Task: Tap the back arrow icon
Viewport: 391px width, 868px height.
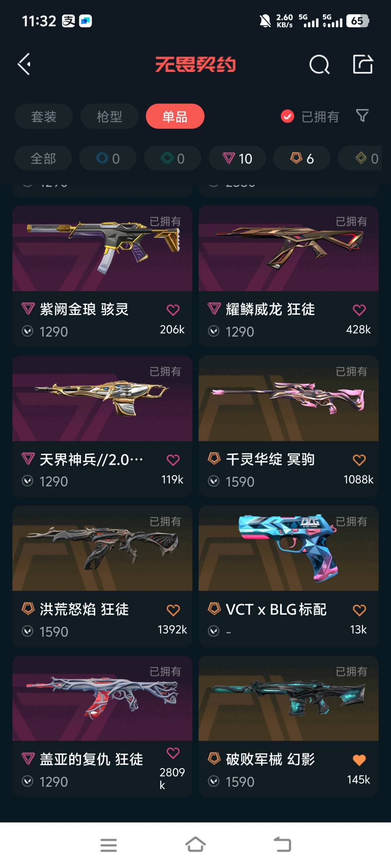Action: pyautogui.click(x=24, y=64)
